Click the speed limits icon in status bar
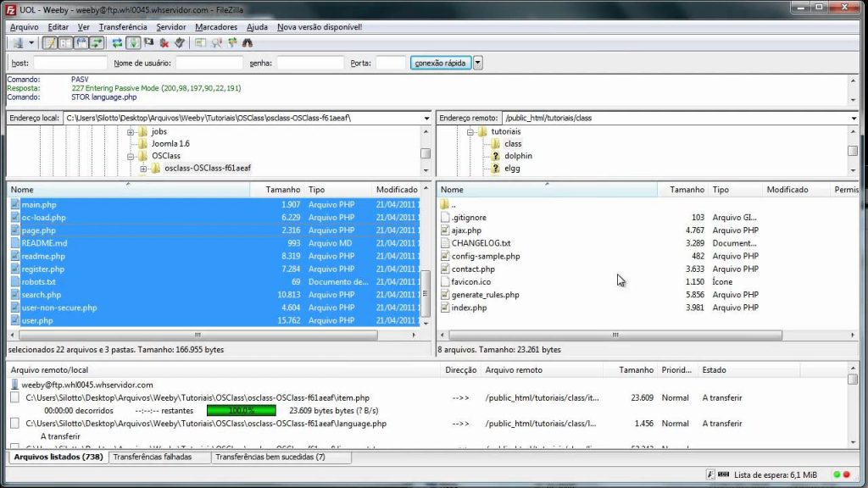 click(724, 474)
